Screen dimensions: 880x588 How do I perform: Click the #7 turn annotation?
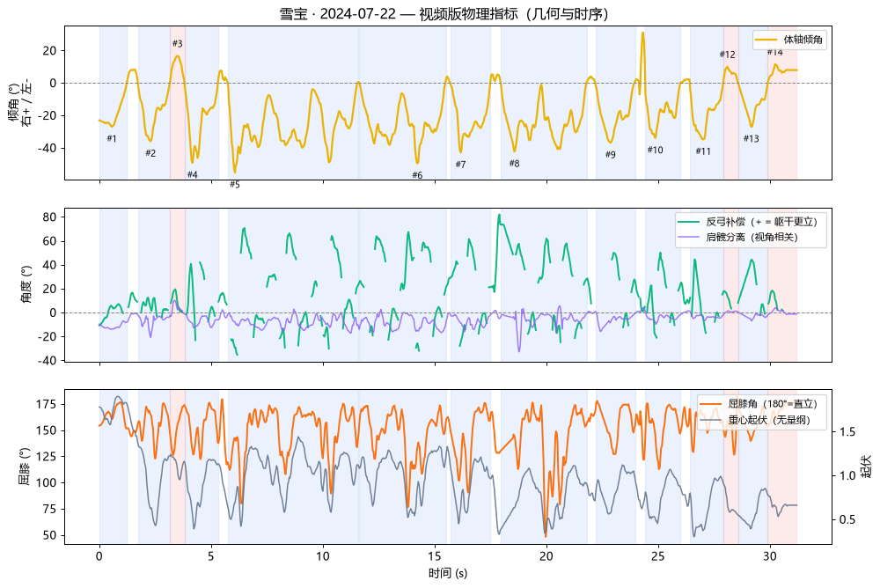[x=461, y=164]
